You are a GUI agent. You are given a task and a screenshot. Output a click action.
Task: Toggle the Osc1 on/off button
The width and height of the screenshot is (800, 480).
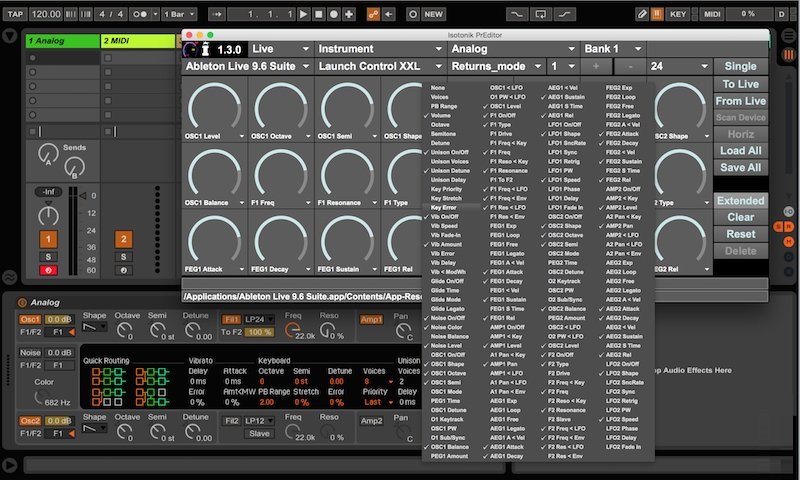pos(30,319)
